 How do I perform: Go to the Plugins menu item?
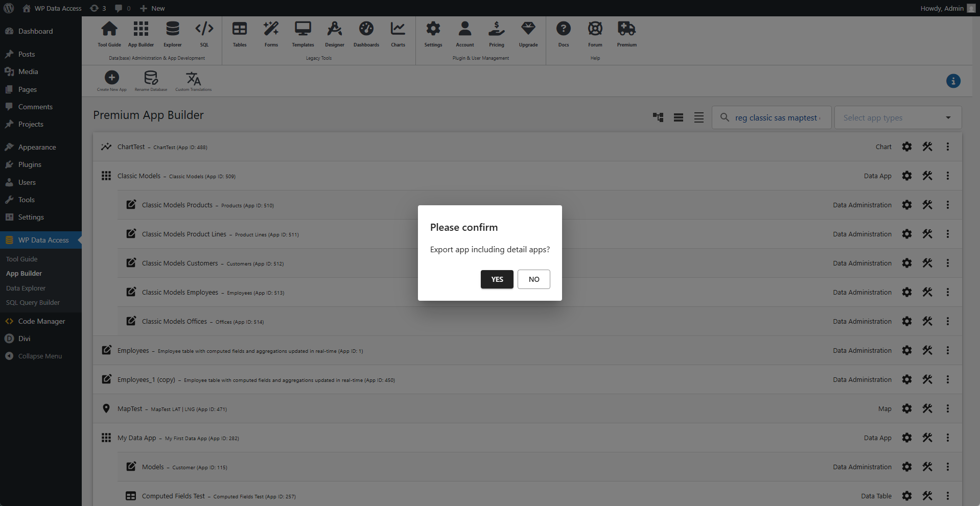pyautogui.click(x=29, y=164)
